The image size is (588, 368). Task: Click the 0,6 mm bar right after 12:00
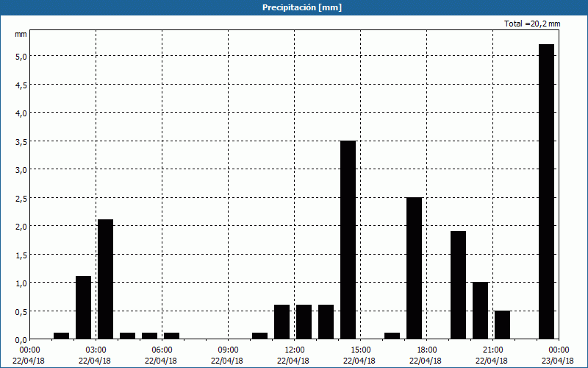tap(304, 322)
